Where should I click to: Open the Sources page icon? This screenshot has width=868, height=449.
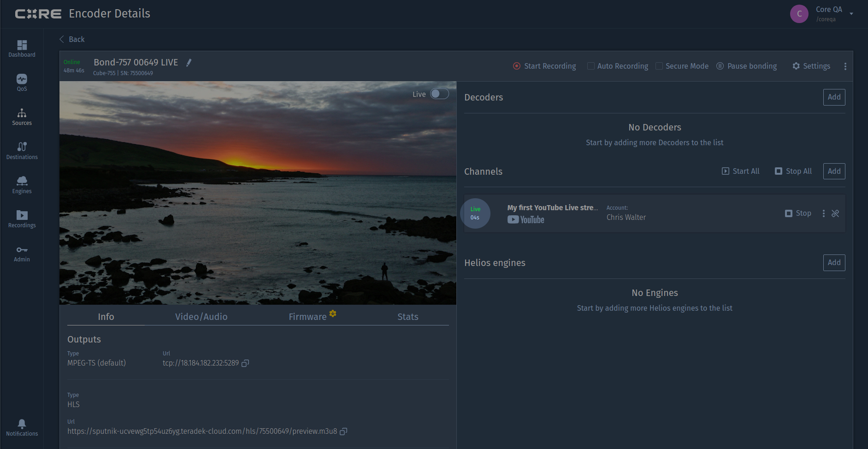pyautogui.click(x=22, y=113)
